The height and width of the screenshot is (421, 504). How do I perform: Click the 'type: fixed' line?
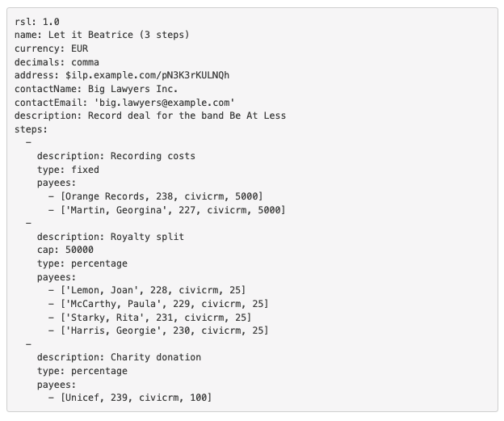(x=68, y=170)
